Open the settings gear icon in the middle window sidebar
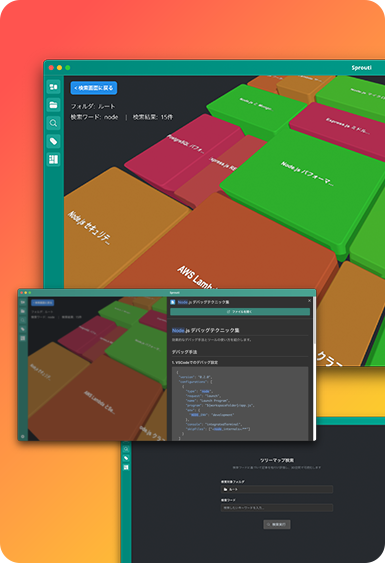This screenshot has height=563, width=385. coord(23,436)
